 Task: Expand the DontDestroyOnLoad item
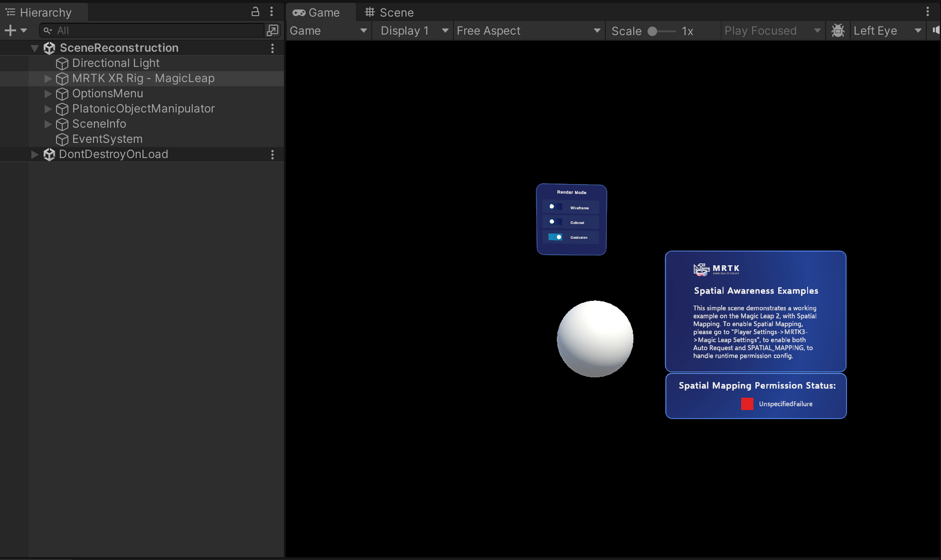[34, 154]
